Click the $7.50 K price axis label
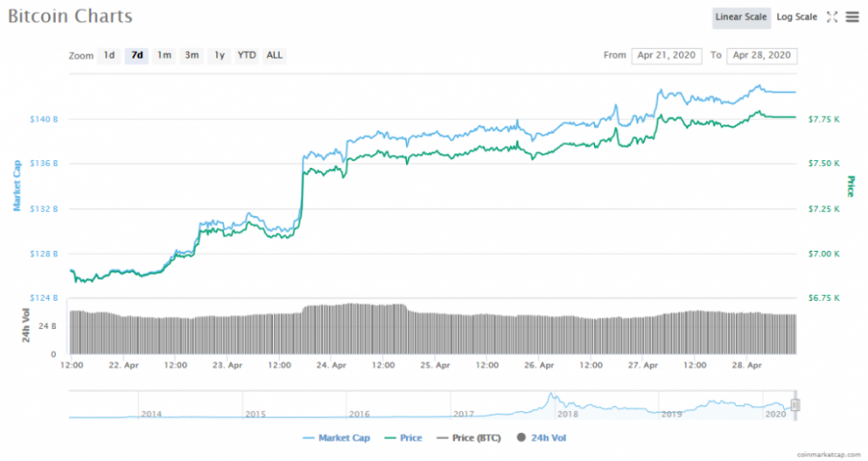This screenshot has width=868, height=461. [x=824, y=163]
